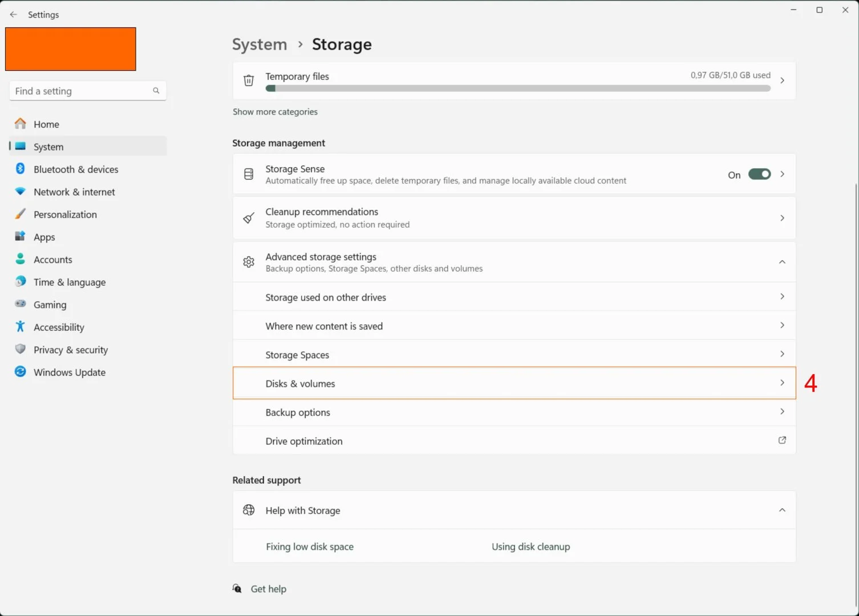Open Time & language in the sidebar
The width and height of the screenshot is (859, 616).
coord(87,282)
